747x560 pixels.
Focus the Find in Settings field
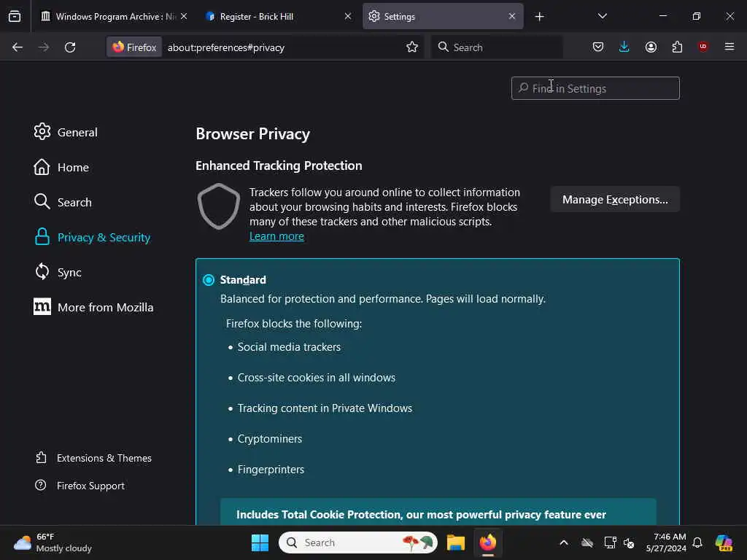(x=595, y=88)
